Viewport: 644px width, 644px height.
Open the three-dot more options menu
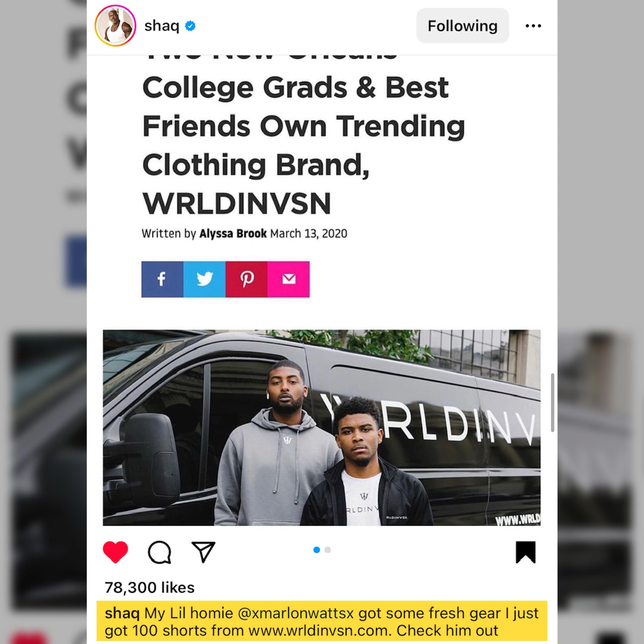pyautogui.click(x=533, y=26)
